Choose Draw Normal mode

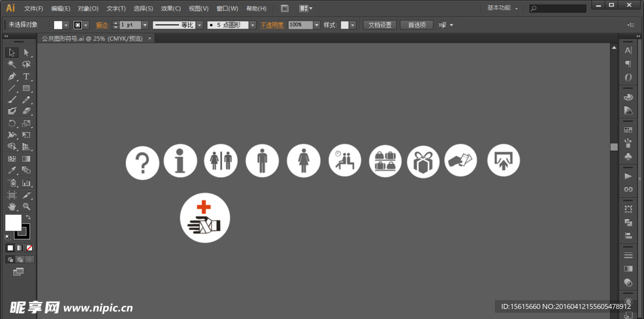[10, 259]
